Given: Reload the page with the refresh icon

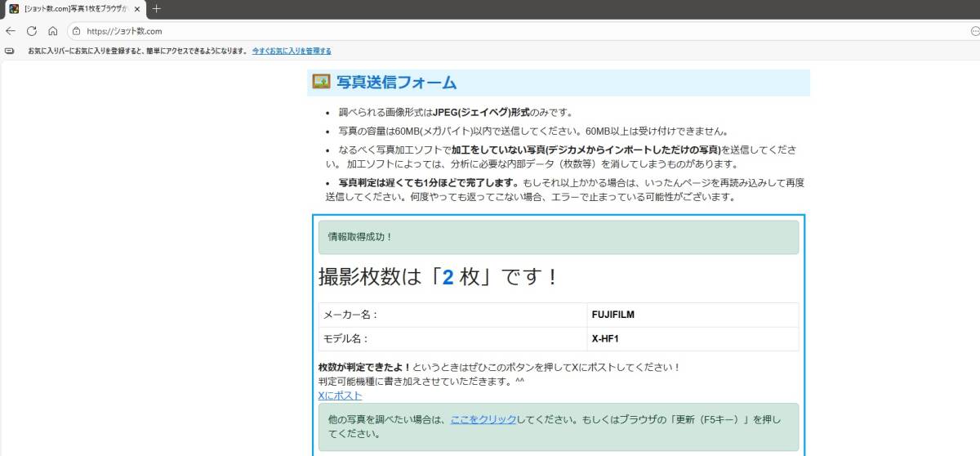Looking at the screenshot, I should 32,31.
